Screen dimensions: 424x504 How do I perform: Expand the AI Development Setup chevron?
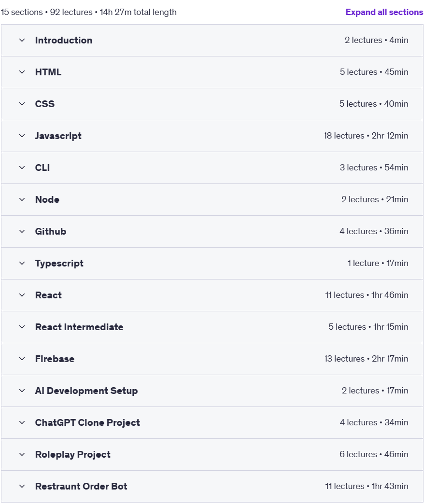click(22, 391)
